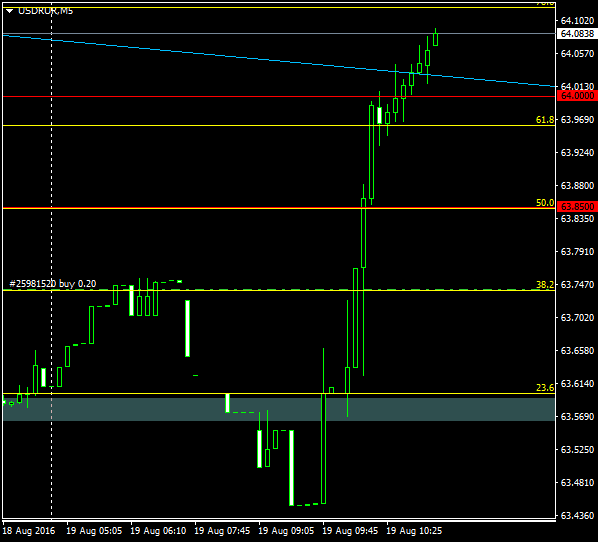
Task: Click the 19 Aug 06:10 time label
Action: click(x=158, y=531)
